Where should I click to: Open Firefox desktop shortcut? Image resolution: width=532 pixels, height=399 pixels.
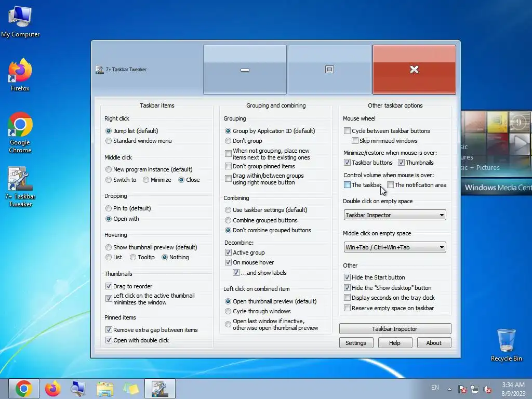click(x=20, y=75)
